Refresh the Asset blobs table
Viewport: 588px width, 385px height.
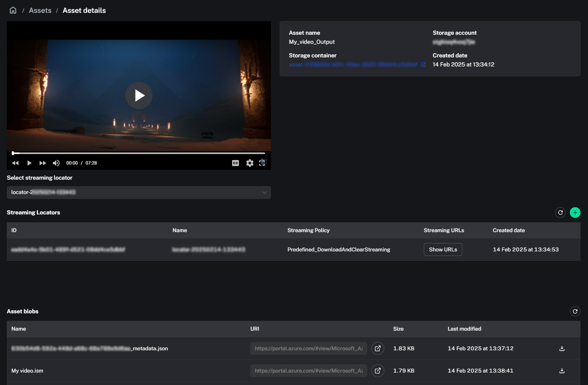(x=575, y=311)
